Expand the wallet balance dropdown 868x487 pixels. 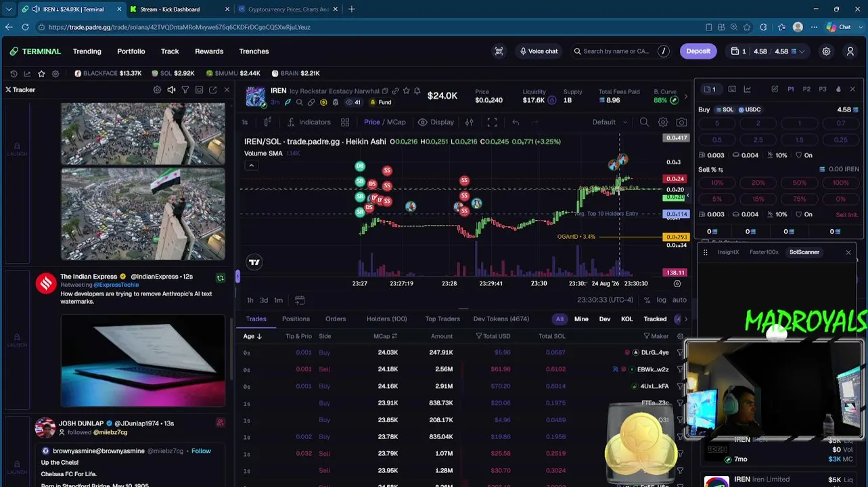click(x=802, y=51)
